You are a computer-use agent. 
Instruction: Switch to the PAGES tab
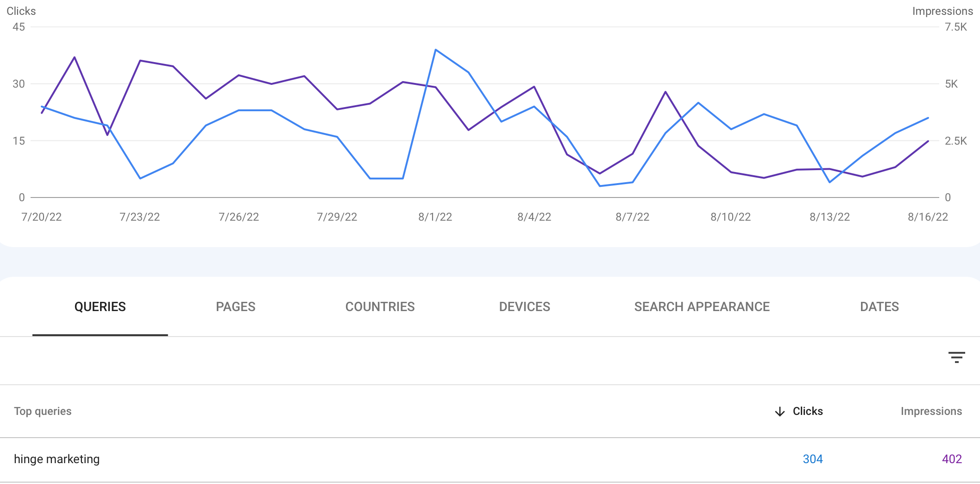tap(235, 307)
